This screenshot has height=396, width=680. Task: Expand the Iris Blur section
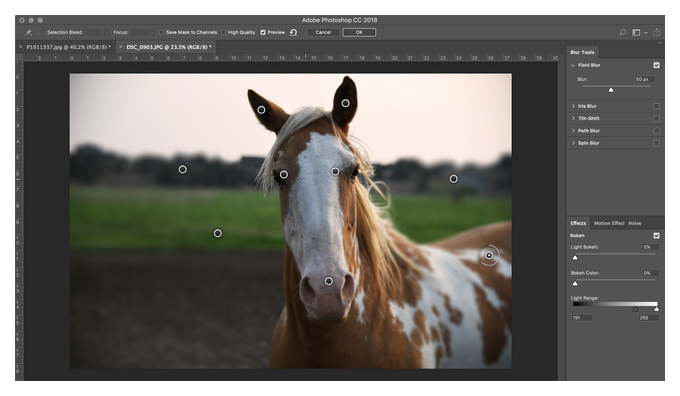pos(573,106)
